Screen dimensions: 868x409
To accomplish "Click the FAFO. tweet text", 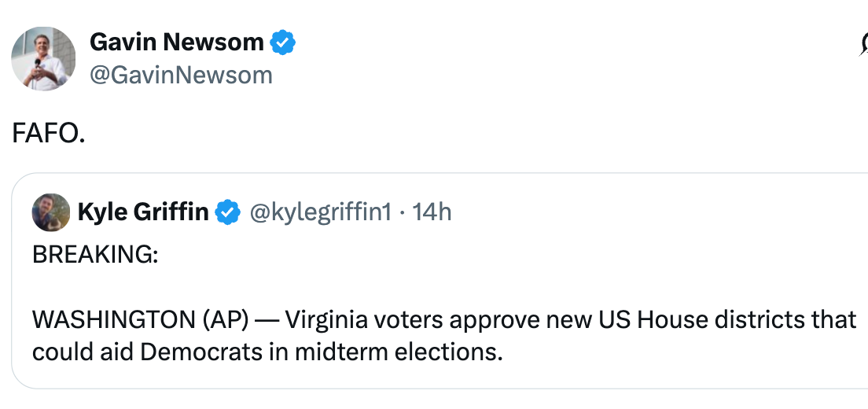I will click(49, 134).
